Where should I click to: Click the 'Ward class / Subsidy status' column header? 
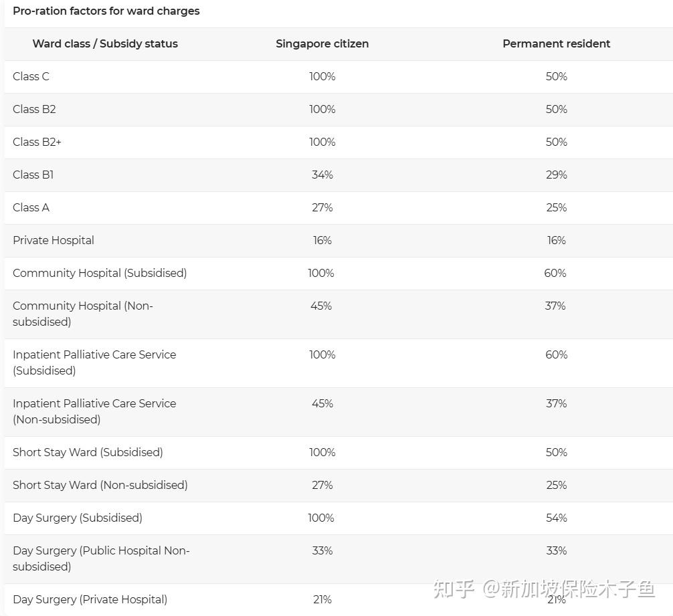point(105,43)
